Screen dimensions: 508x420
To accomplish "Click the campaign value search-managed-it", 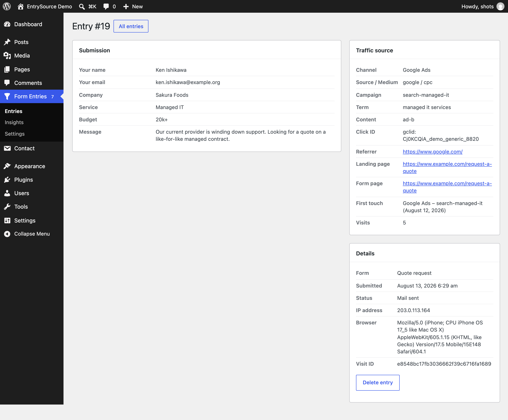I will [426, 95].
